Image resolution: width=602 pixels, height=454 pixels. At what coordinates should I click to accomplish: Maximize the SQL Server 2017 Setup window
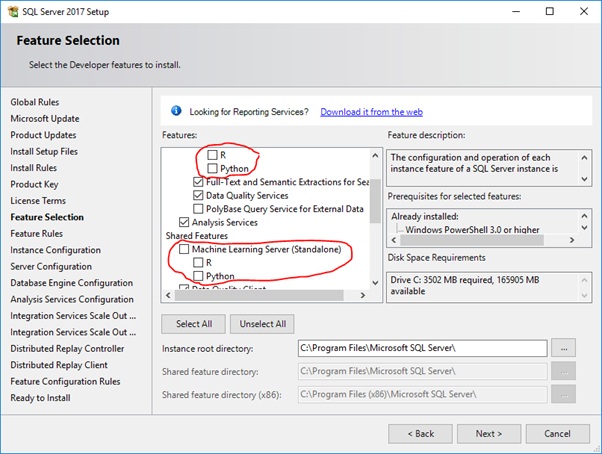tap(550, 11)
